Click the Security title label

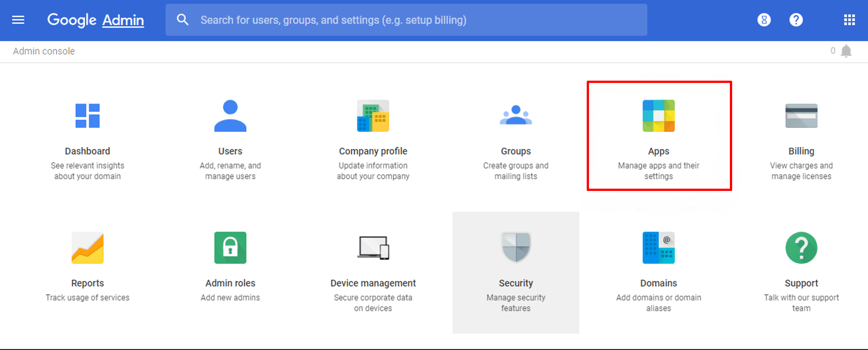click(516, 283)
